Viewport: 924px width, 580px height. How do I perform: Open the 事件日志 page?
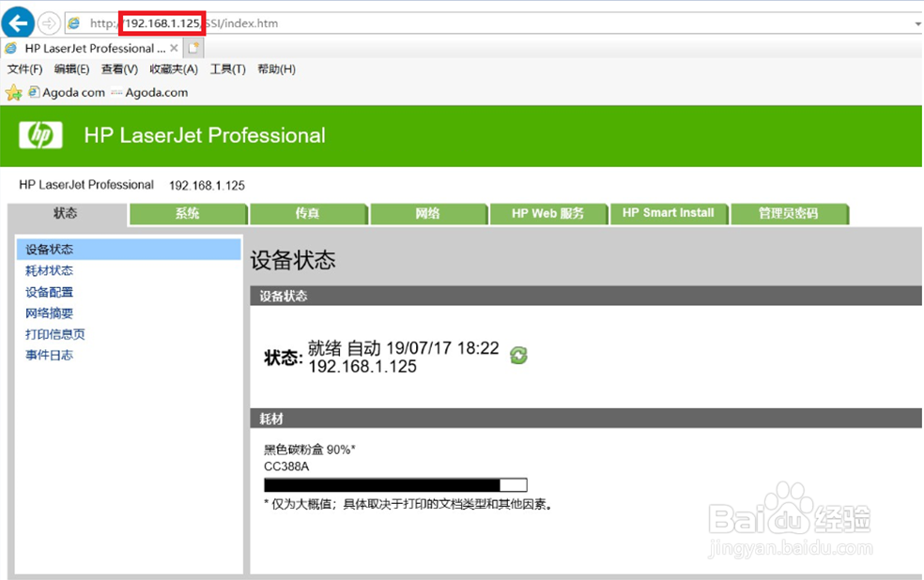pyautogui.click(x=49, y=355)
